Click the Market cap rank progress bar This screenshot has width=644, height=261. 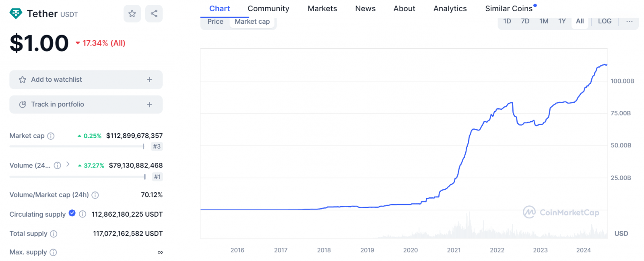coord(76,147)
